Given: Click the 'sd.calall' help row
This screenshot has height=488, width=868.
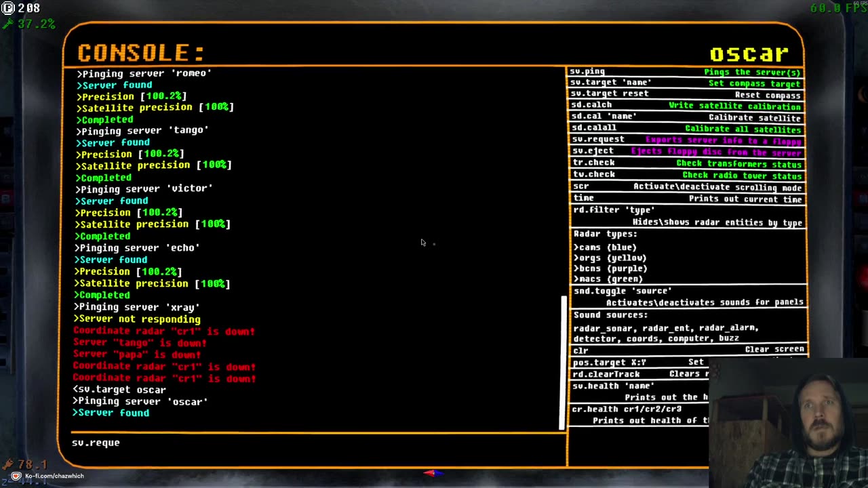Looking at the screenshot, I should pos(686,129).
